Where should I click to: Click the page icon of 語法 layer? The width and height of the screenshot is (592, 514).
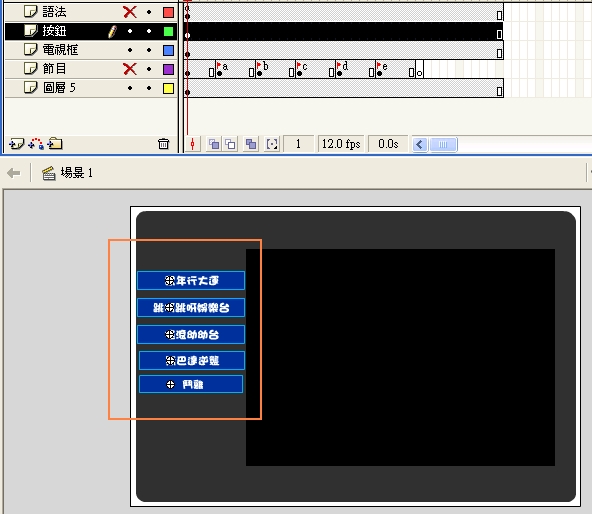(x=31, y=12)
